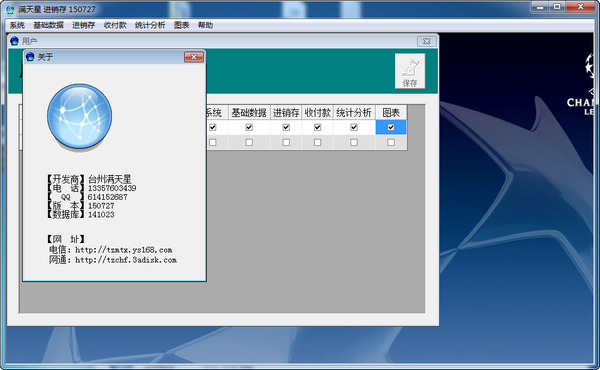Check the 收付款 checkbox in second row

318,142
